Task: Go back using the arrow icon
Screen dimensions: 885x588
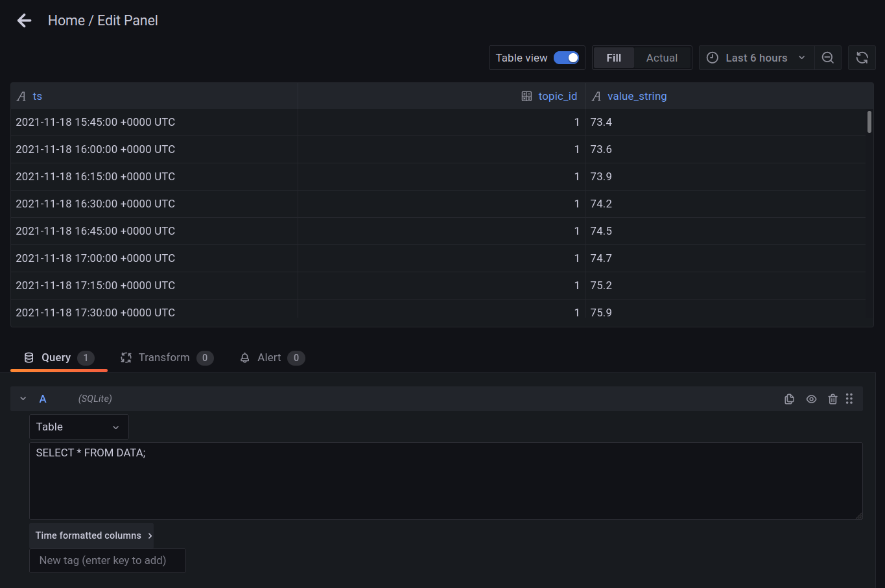Action: click(24, 21)
